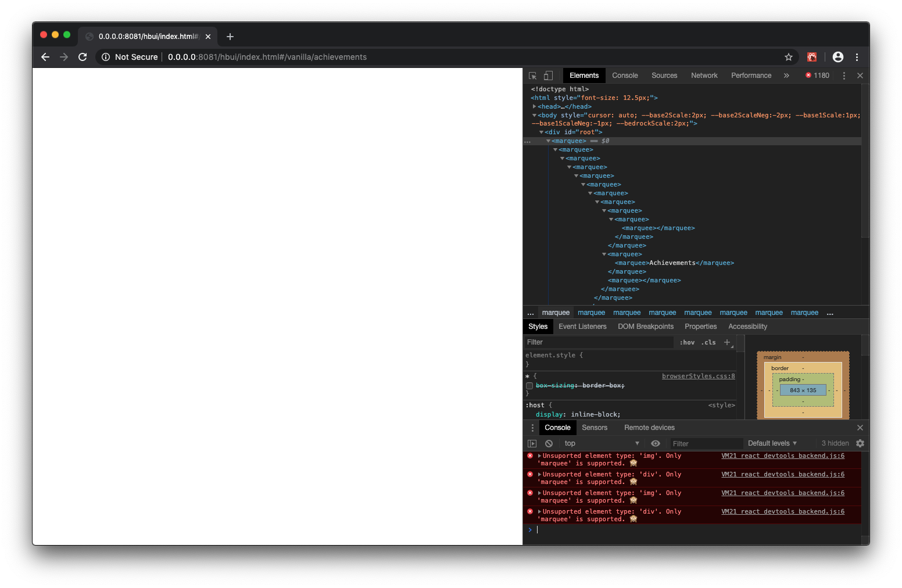Screen dimensions: 902x588
Task: View site information for Not Secure
Action: point(130,57)
